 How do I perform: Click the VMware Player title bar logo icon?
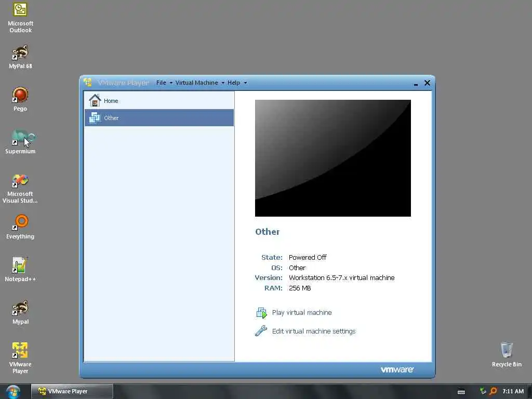tap(87, 82)
